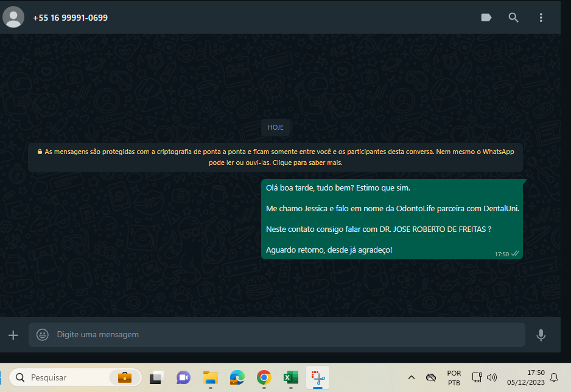Select the sent message from Jessica
Image resolution: width=571 pixels, height=392 pixels.
click(392, 219)
